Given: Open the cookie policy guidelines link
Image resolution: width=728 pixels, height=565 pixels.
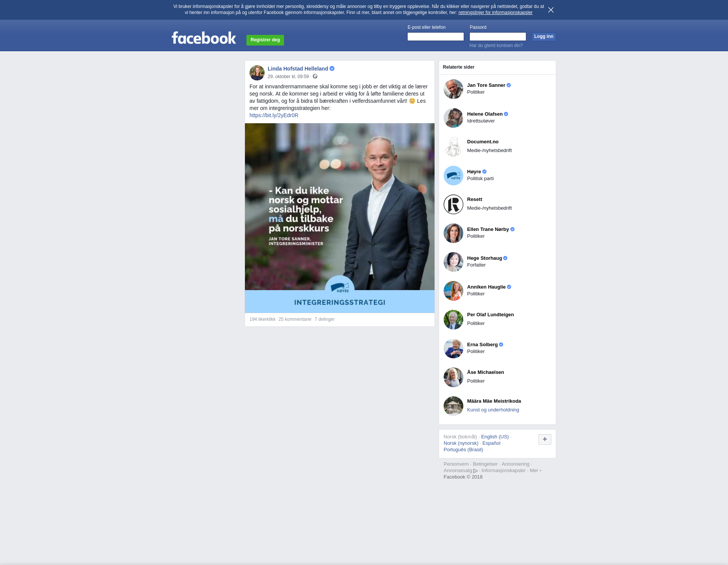Looking at the screenshot, I should point(495,13).
